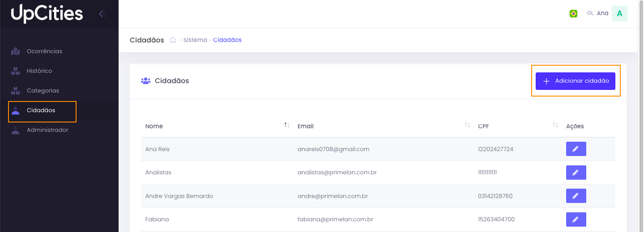The width and height of the screenshot is (644, 232).
Task: Click the Cidadãos breadcrumb link
Action: [x=227, y=40]
